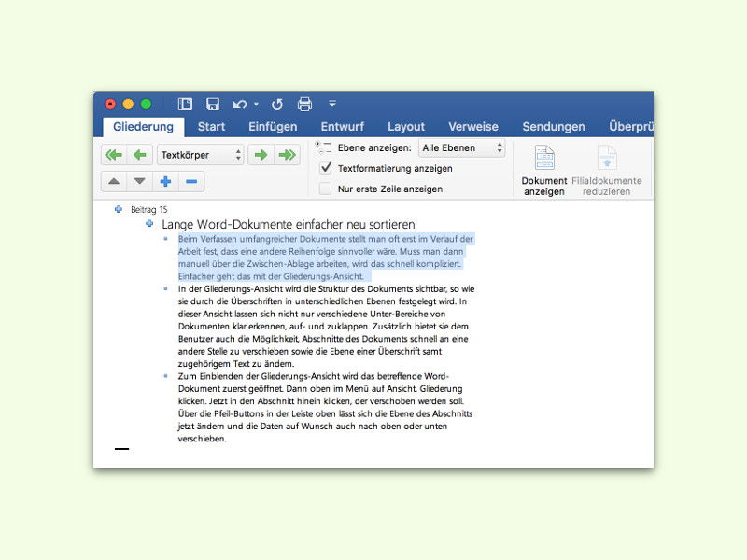Click Filialdokumente reduzieren button

click(x=606, y=171)
